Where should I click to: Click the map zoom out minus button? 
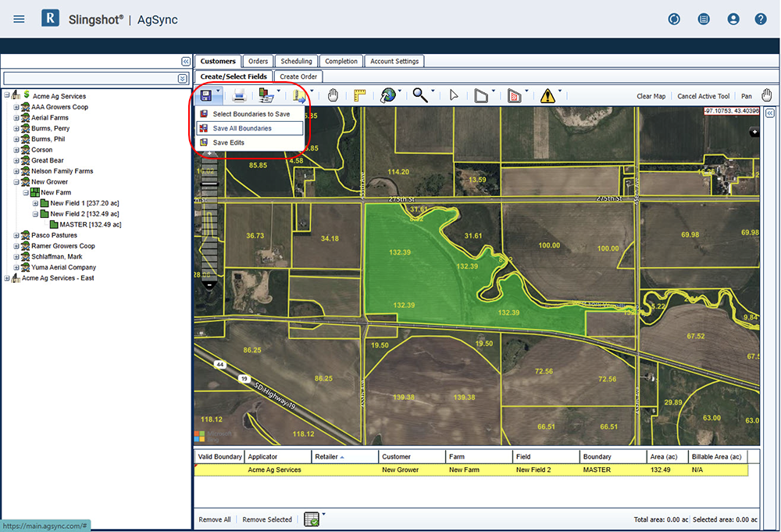click(x=209, y=285)
